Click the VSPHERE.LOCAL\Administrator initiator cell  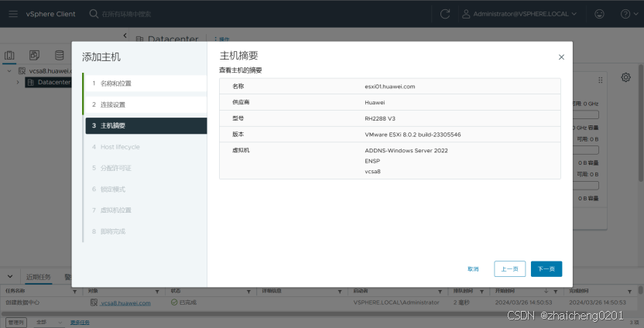click(x=396, y=302)
